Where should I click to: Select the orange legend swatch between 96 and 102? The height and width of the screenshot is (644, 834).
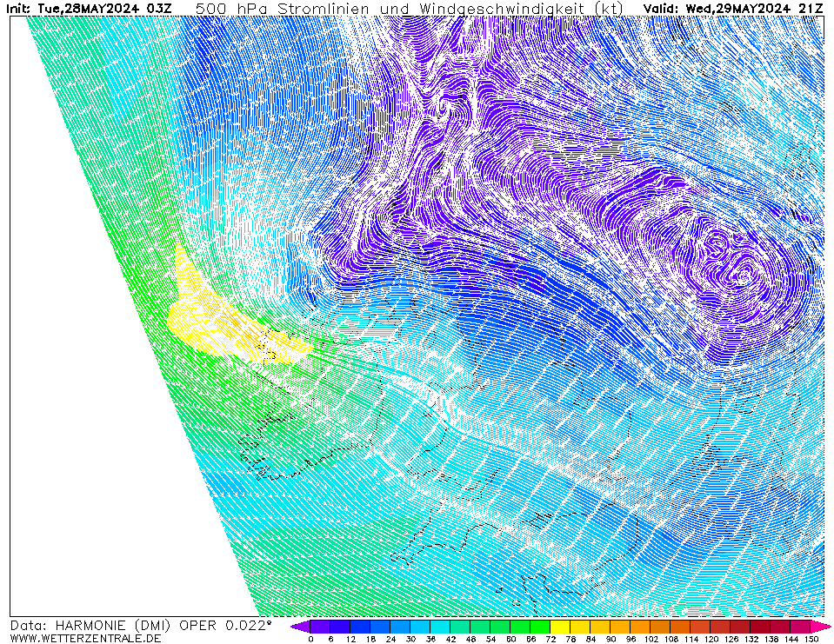[641, 627]
